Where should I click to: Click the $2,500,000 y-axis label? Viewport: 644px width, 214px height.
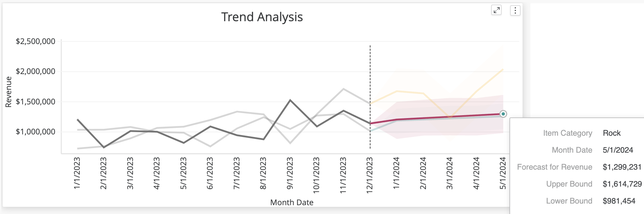coord(36,41)
